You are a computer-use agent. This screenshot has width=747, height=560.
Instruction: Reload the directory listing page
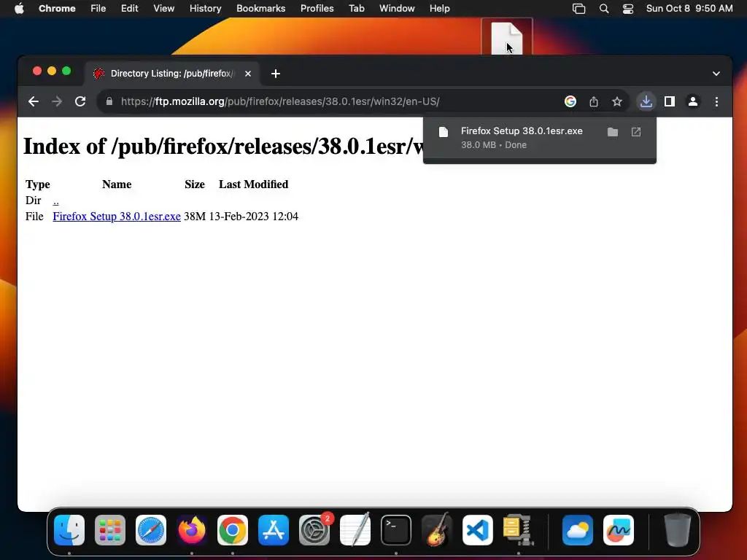80,101
